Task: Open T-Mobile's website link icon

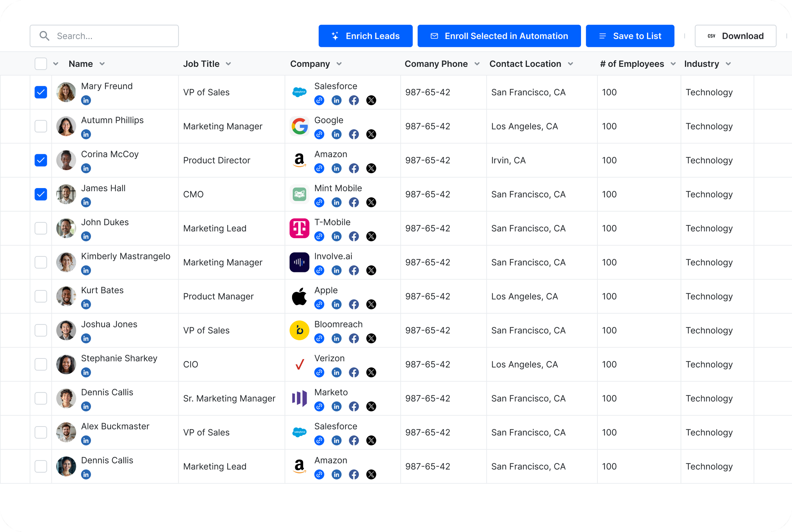Action: pyautogui.click(x=319, y=237)
